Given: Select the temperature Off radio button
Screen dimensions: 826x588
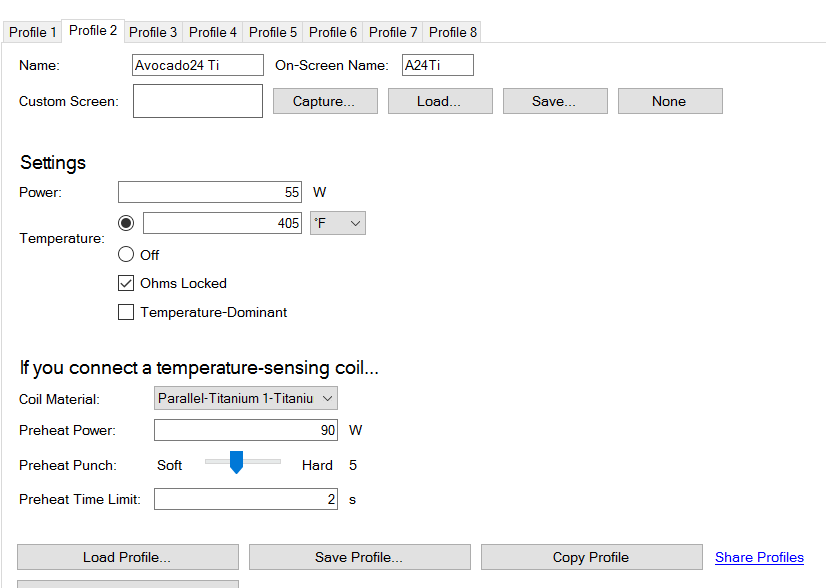Looking at the screenshot, I should 126,254.
